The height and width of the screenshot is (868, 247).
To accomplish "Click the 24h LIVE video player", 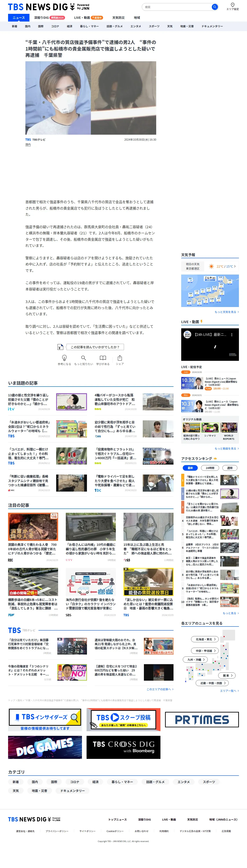I will click(210, 344).
